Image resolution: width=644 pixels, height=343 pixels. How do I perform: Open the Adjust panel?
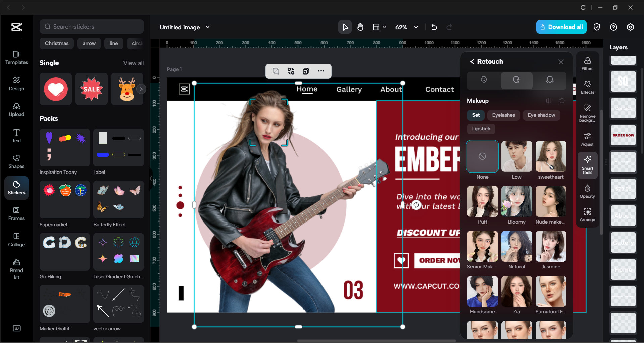(x=587, y=139)
